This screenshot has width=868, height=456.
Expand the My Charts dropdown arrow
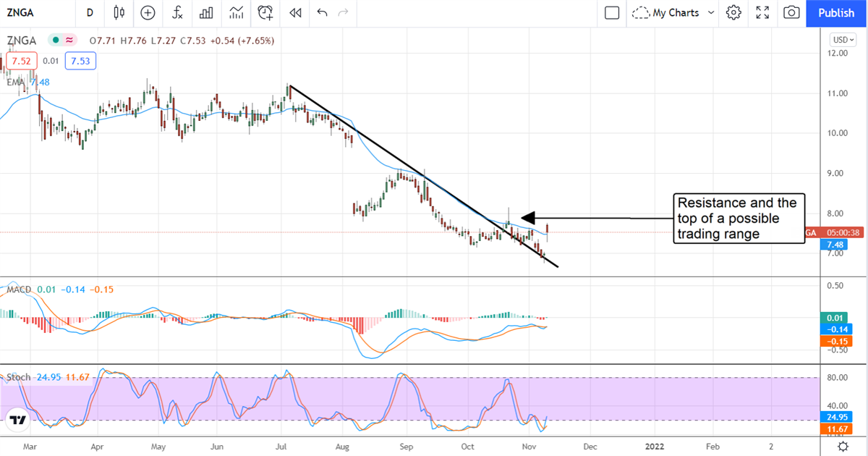point(710,13)
